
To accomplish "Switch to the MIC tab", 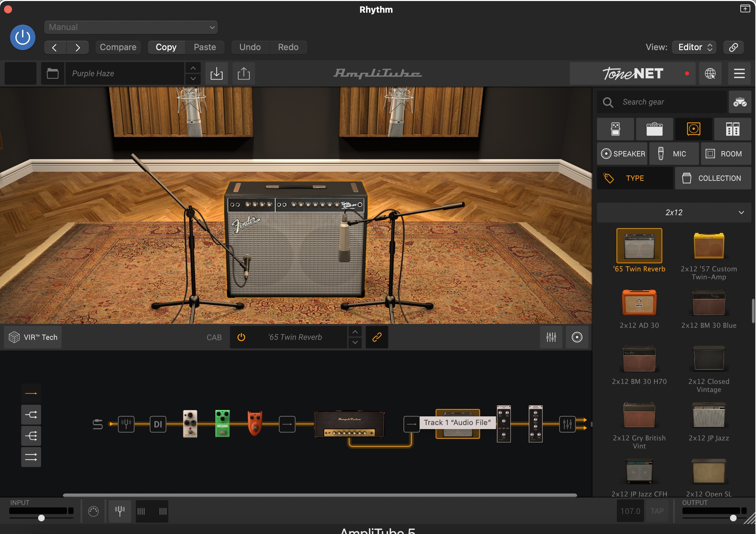I will (x=674, y=154).
